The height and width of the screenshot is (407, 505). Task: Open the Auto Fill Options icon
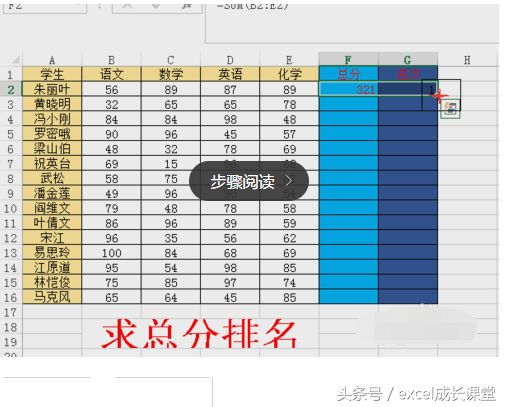[450, 109]
